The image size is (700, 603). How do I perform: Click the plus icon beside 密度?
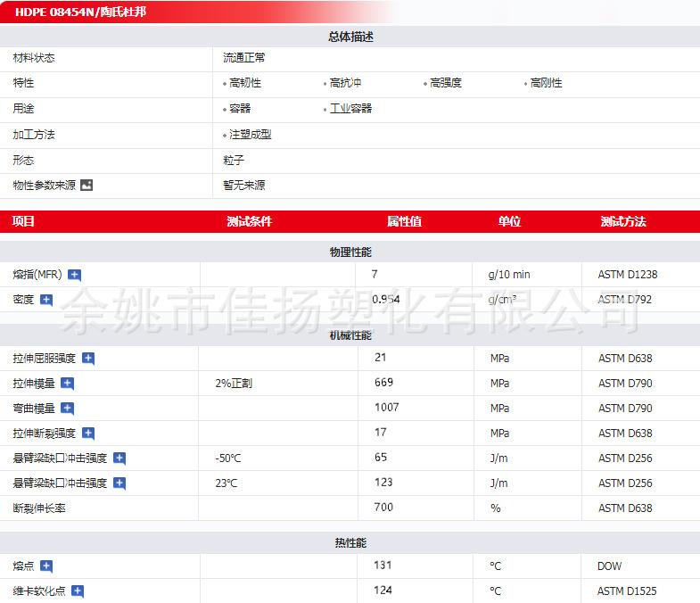coord(46,301)
